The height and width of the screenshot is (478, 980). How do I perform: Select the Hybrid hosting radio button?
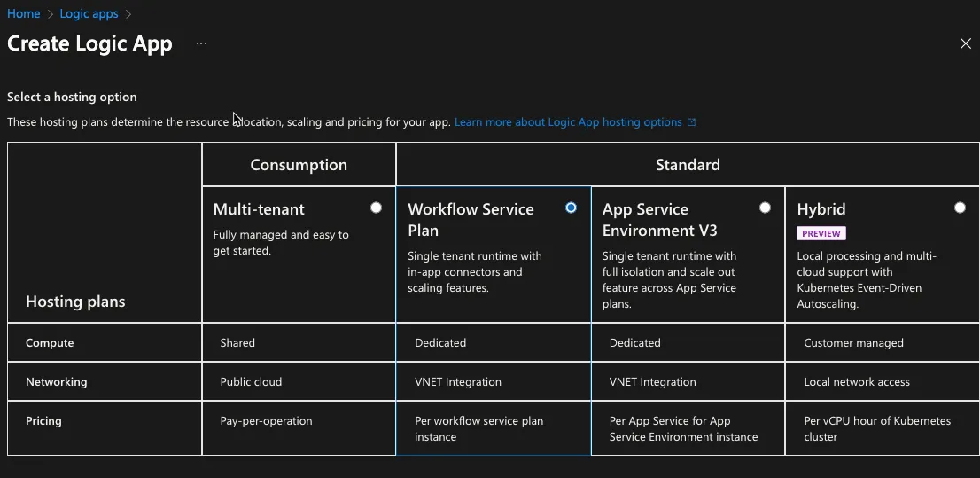(x=960, y=208)
